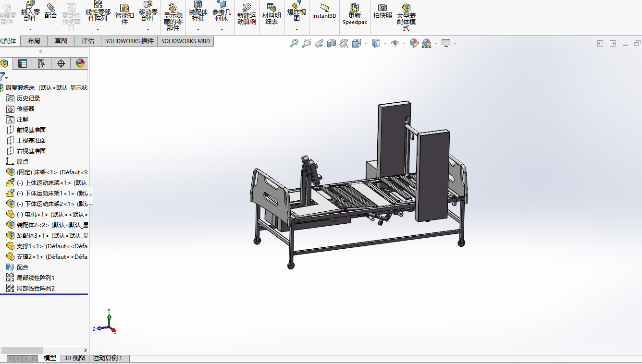Viewport: 642px width, 364px height.
Task: Click the Zoom to Area icon
Action: 307,43
